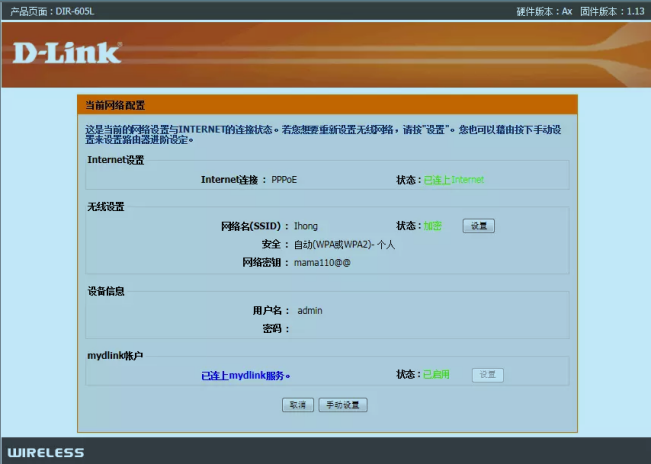The width and height of the screenshot is (651, 464).
Task: Click the 当前网络配置 panel header
Action: pos(327,105)
